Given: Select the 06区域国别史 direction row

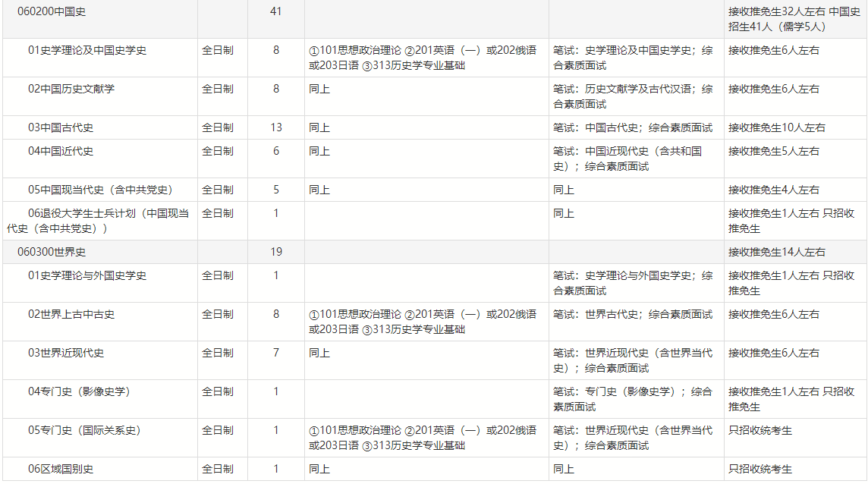Looking at the screenshot, I should 61,469.
